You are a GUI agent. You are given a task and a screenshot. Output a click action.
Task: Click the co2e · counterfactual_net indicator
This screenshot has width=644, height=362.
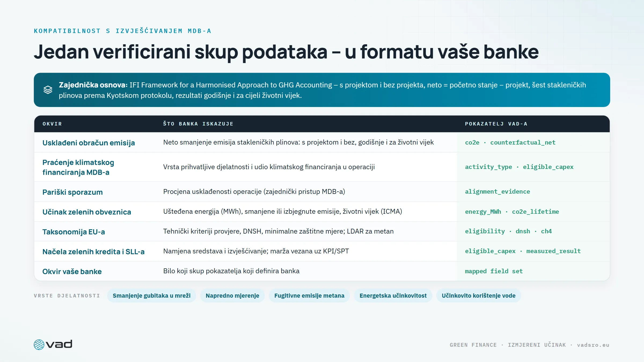510,143
